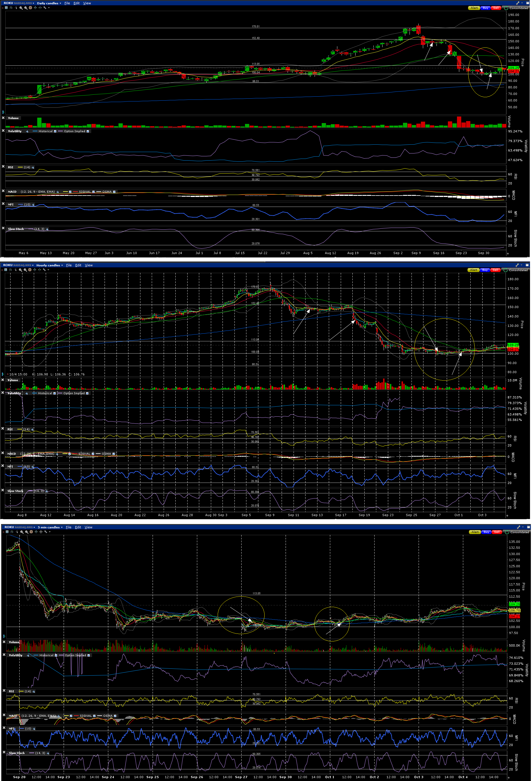Edit MACD parameters on the Daily chart

click(57, 192)
